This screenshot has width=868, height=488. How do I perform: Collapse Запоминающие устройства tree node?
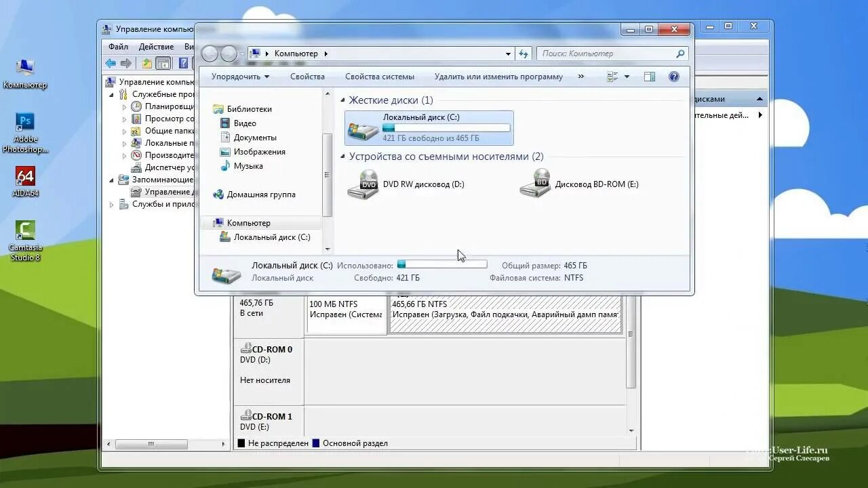coord(112,180)
